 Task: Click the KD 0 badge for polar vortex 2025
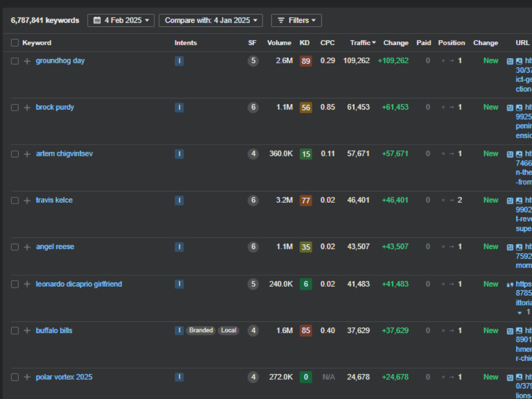pos(306,377)
